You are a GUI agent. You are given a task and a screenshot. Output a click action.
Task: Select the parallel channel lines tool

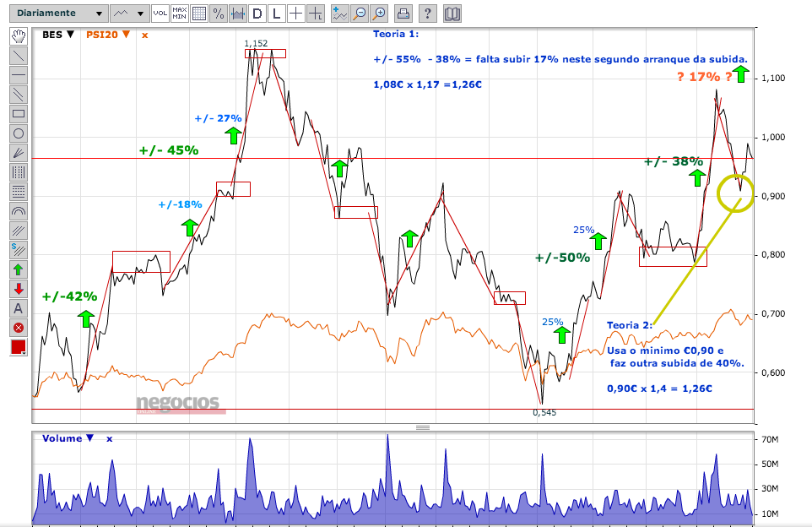[19, 95]
